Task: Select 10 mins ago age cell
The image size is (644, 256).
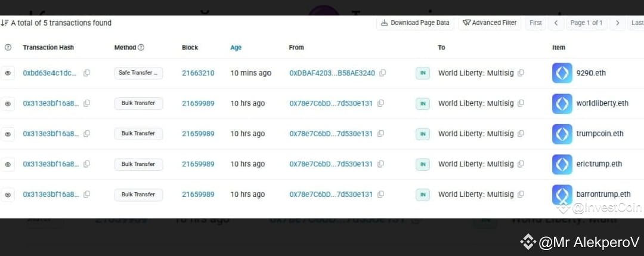Action: [x=250, y=73]
